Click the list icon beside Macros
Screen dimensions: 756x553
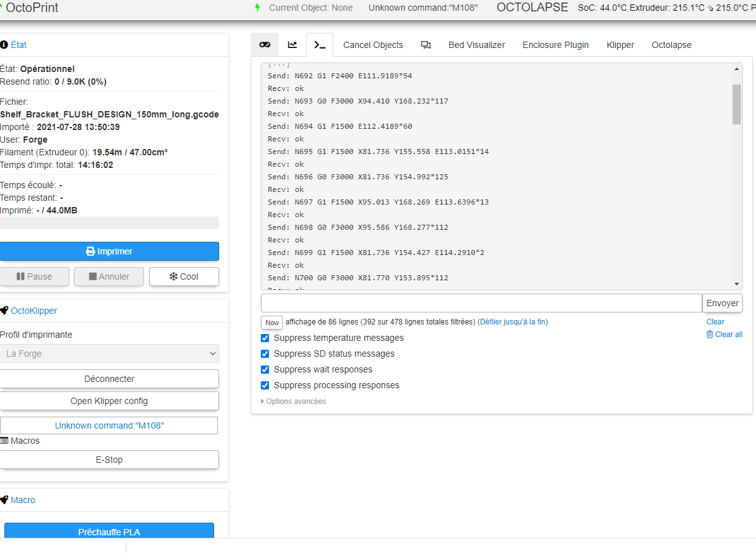click(x=4, y=441)
